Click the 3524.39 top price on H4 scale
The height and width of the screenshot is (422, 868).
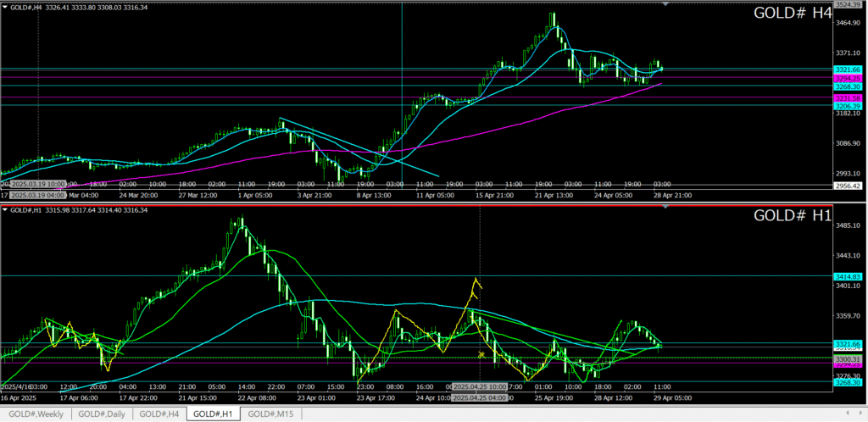848,5
